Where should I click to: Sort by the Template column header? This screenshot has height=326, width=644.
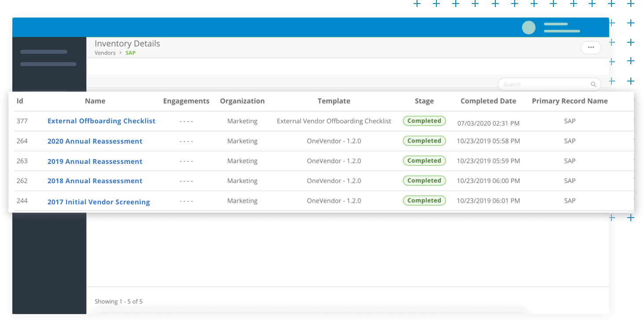(334, 101)
